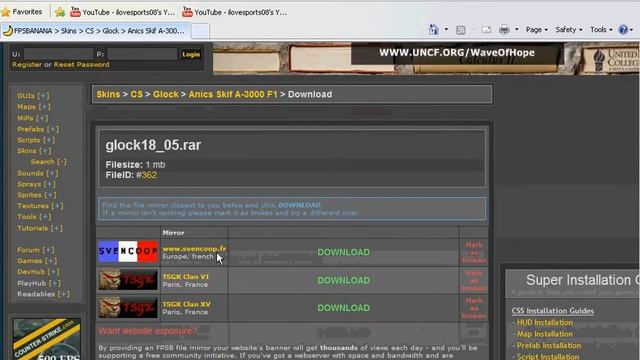Click the add to favorites bar star

tap(60, 12)
